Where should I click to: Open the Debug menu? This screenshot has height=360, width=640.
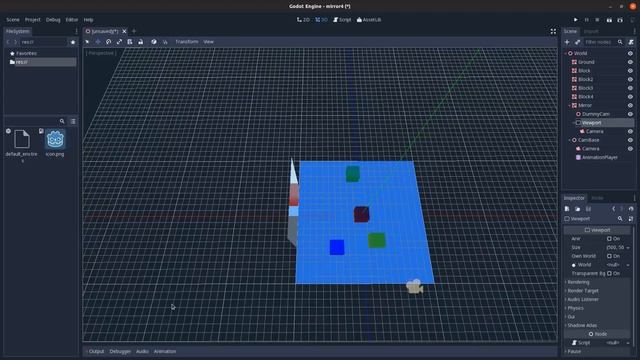coord(53,20)
